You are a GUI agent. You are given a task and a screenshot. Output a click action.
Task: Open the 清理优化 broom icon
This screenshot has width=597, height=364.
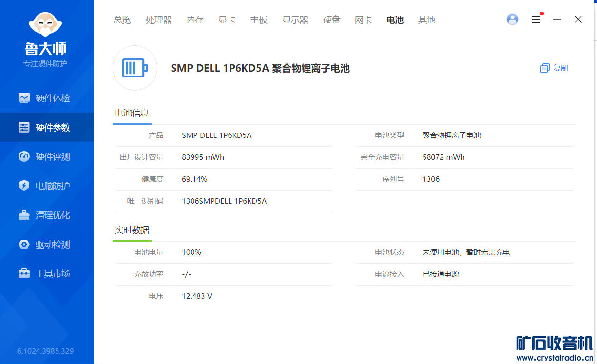24,215
